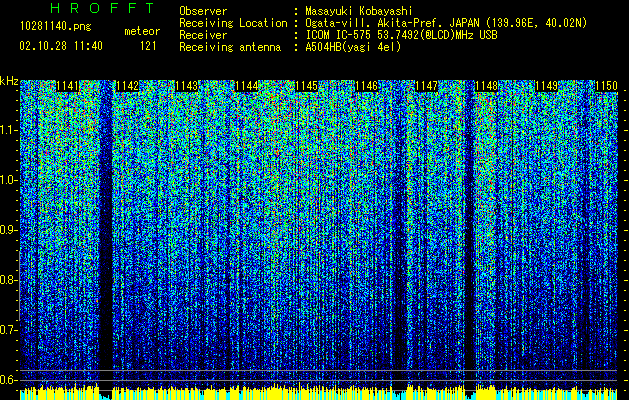
Task: Click time marker 1148
Action: (486, 86)
